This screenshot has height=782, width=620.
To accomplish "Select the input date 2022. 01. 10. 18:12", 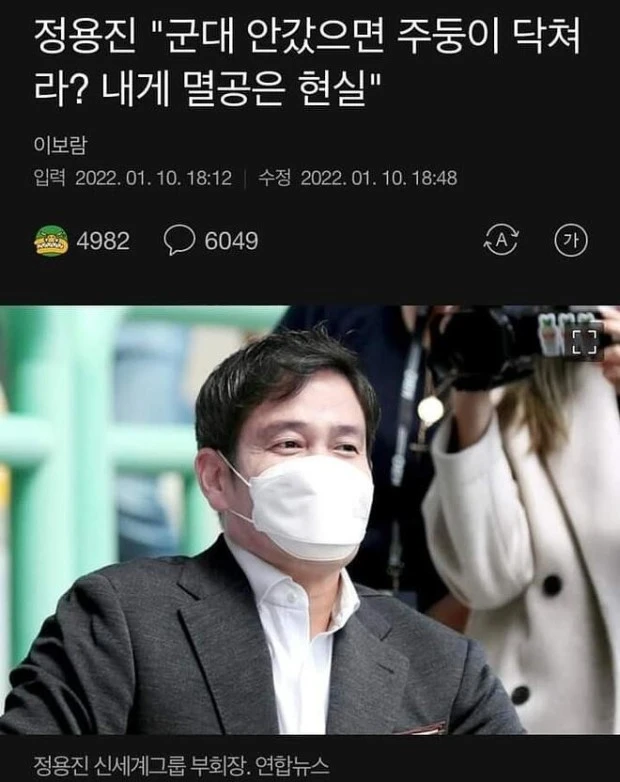I will coord(154,178).
